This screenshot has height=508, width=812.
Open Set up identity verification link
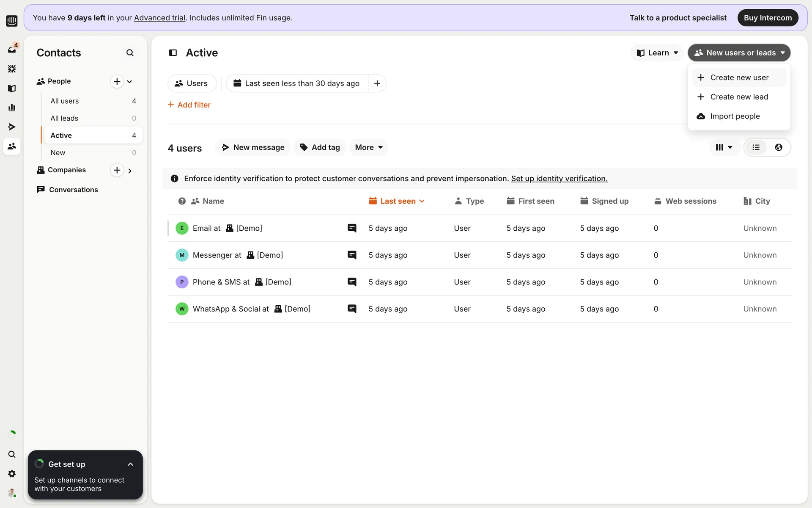pos(559,179)
